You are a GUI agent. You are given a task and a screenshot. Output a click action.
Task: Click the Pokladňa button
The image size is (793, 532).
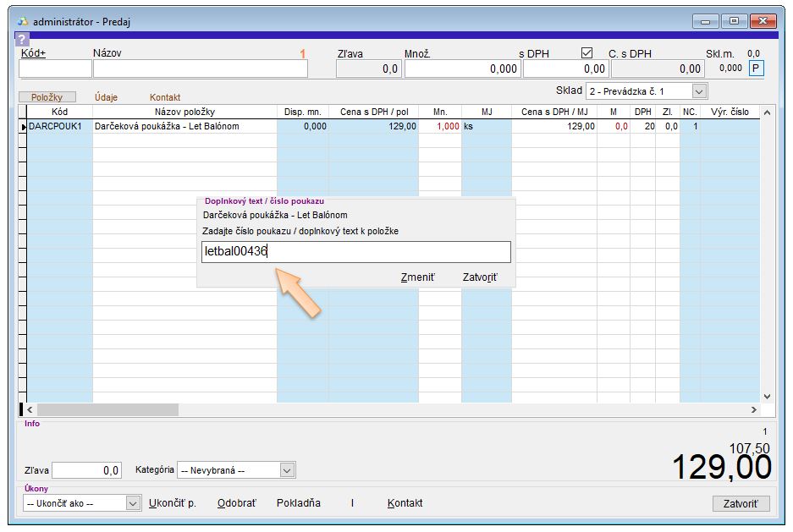pos(298,503)
